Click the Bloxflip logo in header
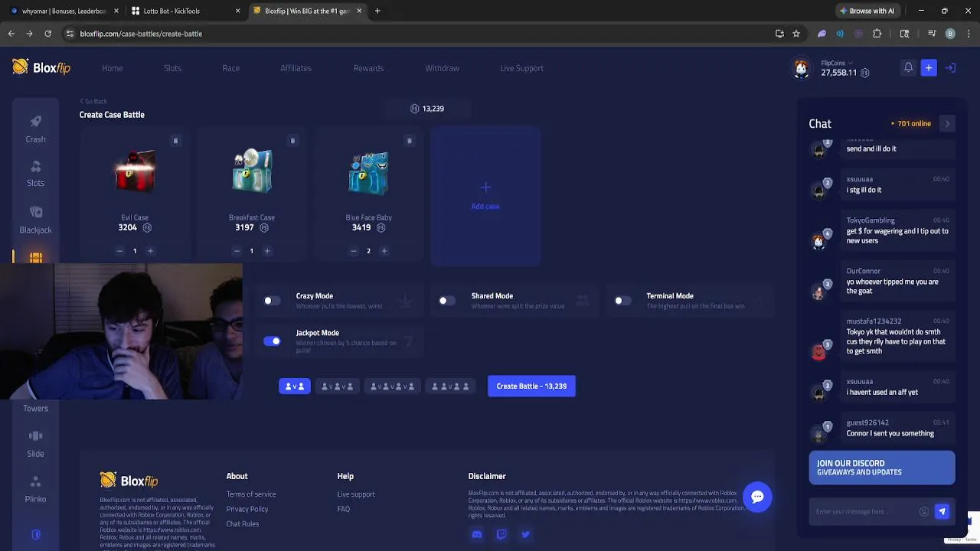The height and width of the screenshot is (551, 980). pos(41,67)
